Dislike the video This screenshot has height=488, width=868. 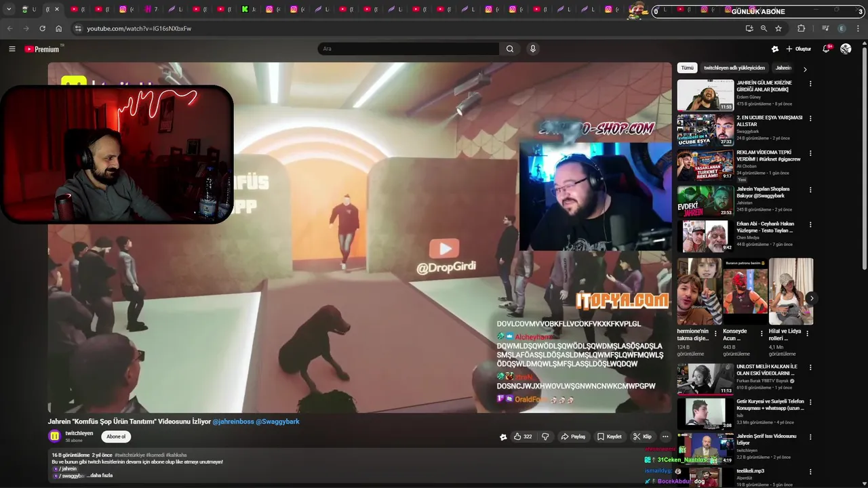click(x=545, y=436)
